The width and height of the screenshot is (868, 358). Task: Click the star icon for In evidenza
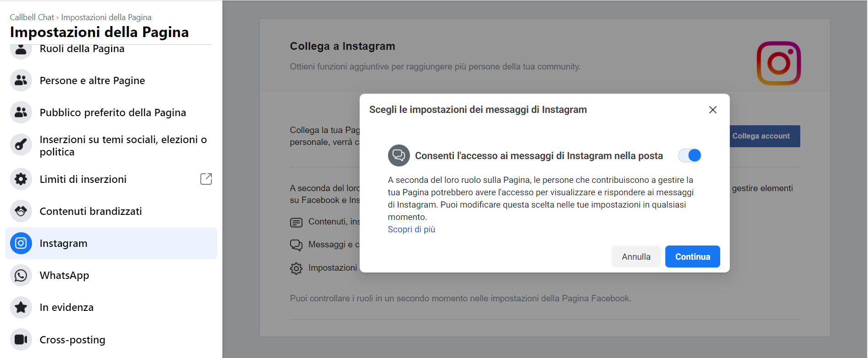(x=21, y=307)
